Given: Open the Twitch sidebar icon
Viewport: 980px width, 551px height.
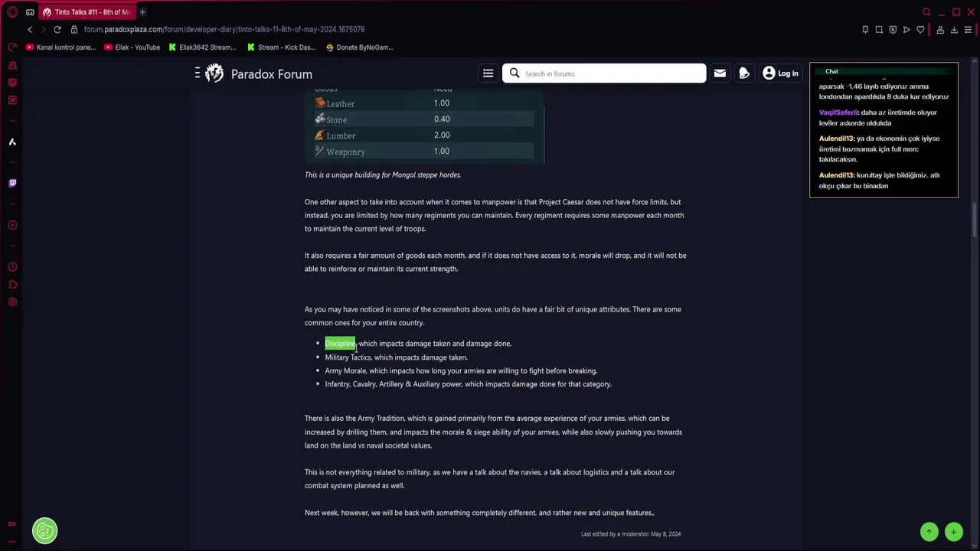Looking at the screenshot, I should [12, 183].
